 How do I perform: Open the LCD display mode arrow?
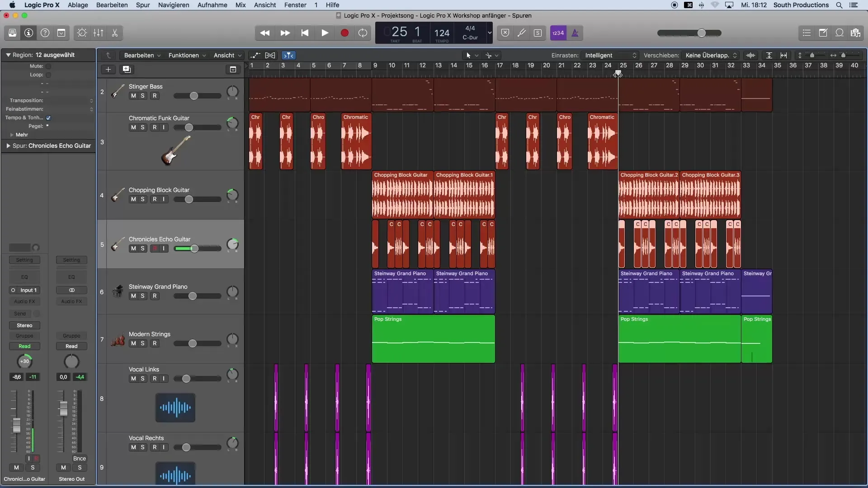point(489,33)
